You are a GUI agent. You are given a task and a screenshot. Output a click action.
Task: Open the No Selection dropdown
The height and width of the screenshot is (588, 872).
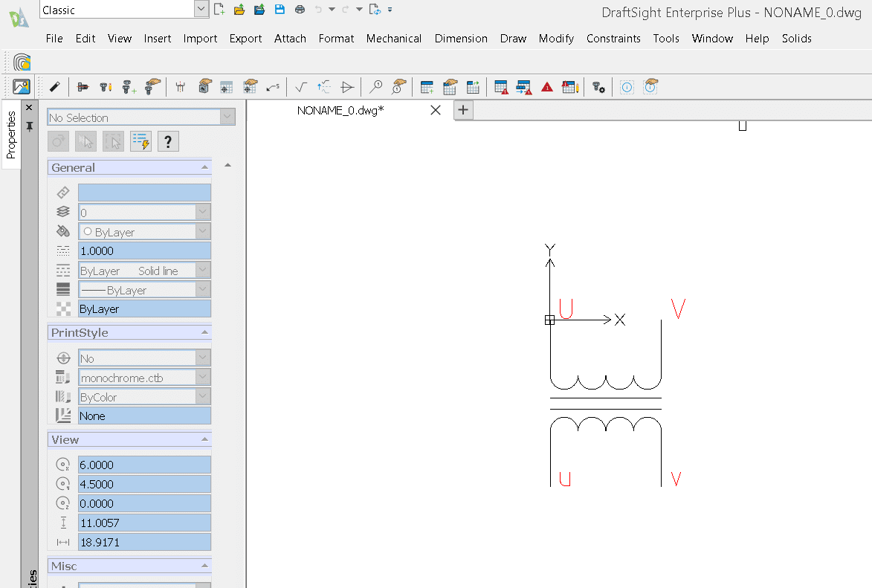pos(227,117)
